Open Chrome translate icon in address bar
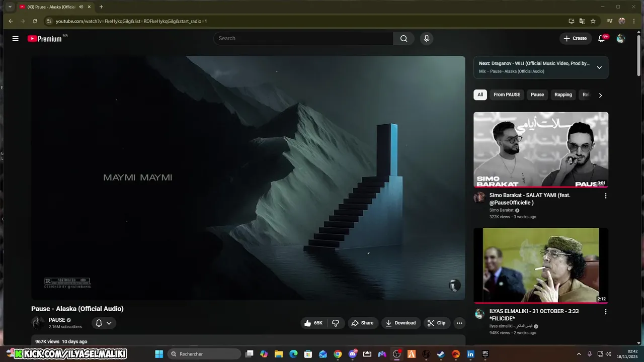The height and width of the screenshot is (362, 644). (x=582, y=21)
